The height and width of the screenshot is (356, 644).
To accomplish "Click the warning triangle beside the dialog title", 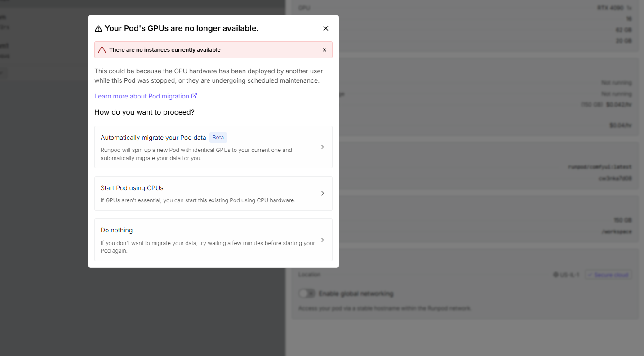I will pyautogui.click(x=98, y=28).
